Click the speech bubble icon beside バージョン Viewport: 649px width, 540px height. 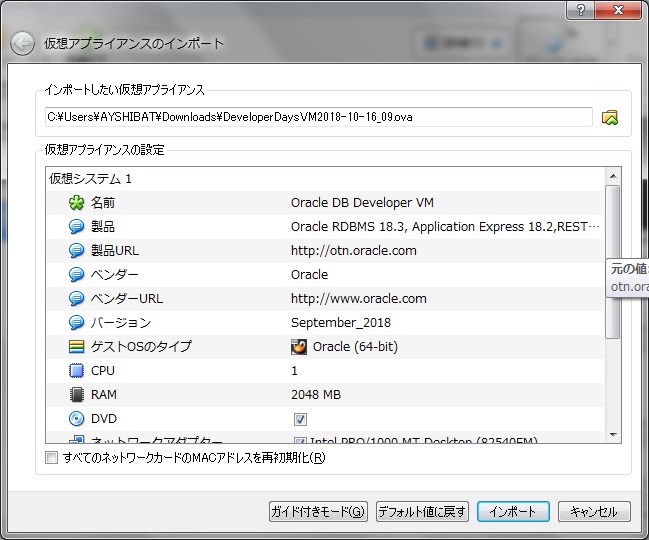pos(77,323)
